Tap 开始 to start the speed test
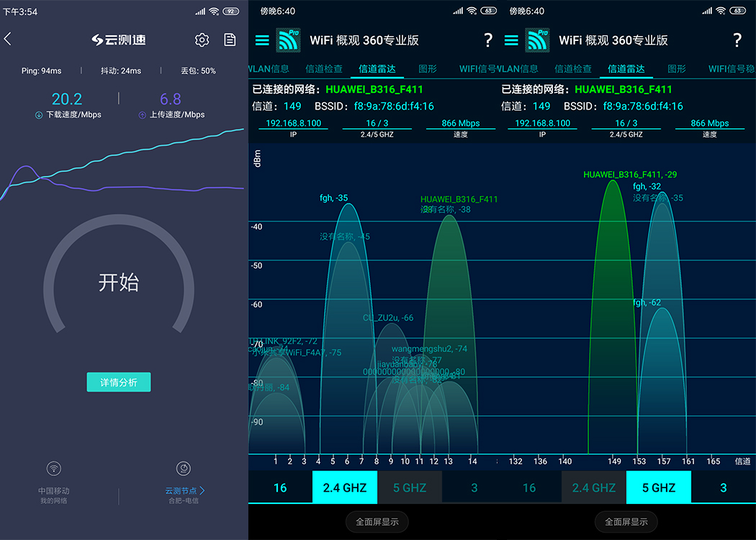The height and width of the screenshot is (540, 756). [119, 283]
